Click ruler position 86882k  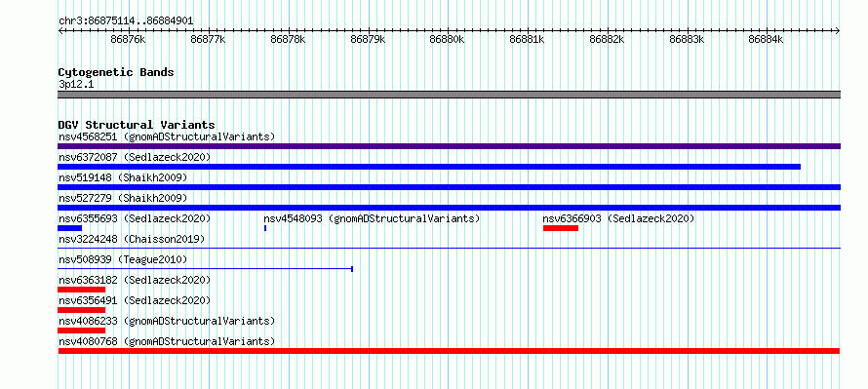click(608, 39)
